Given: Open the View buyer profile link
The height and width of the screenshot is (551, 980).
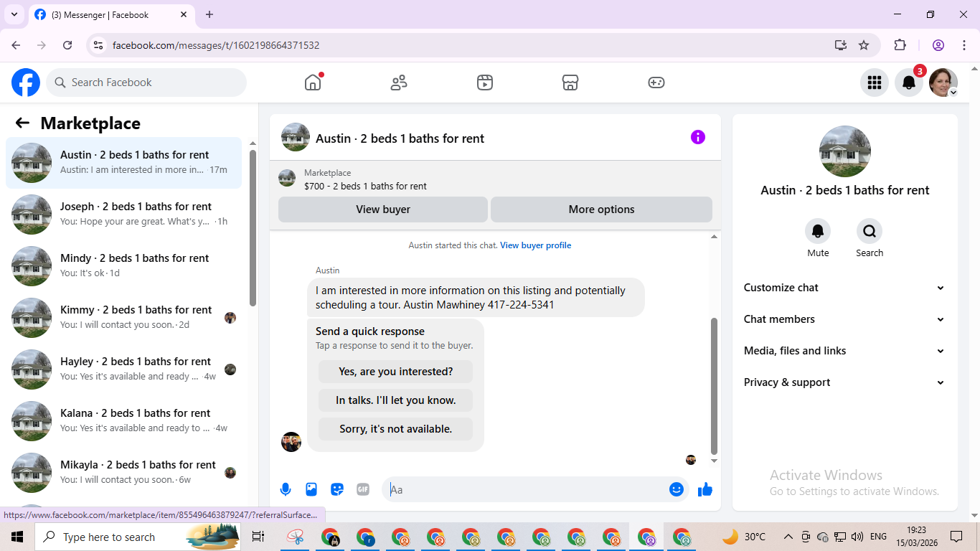Looking at the screenshot, I should pos(536,245).
